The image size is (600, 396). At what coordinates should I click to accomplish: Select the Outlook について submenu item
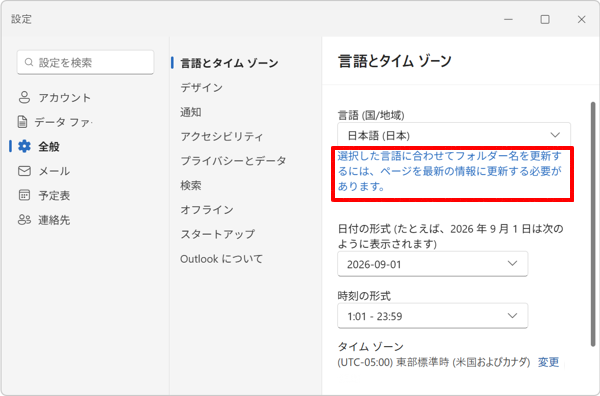[222, 259]
